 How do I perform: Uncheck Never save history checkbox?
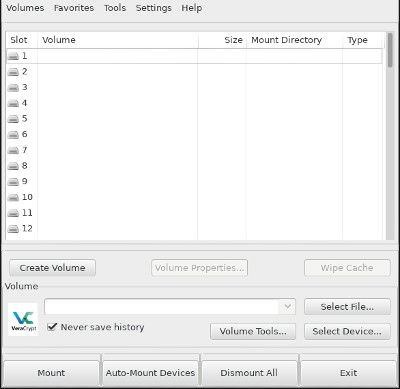(52, 327)
